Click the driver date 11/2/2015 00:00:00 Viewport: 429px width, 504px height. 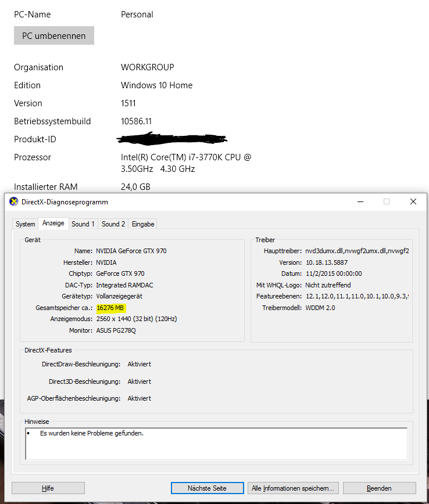(334, 273)
